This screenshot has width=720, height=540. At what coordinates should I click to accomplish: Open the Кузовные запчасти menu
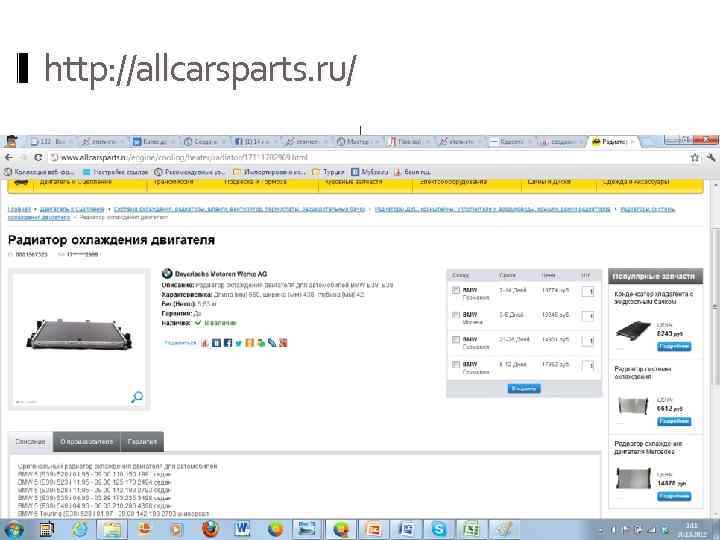tap(354, 182)
